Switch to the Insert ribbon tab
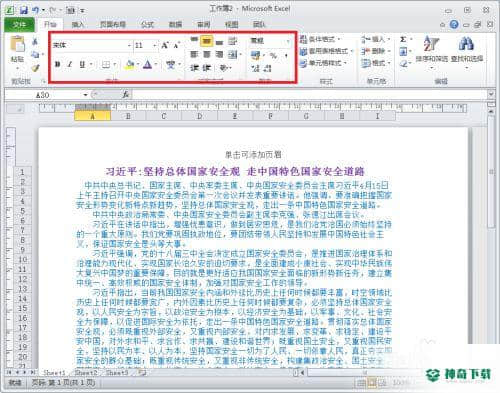Viewport: 500px width, 393px height. (x=78, y=24)
